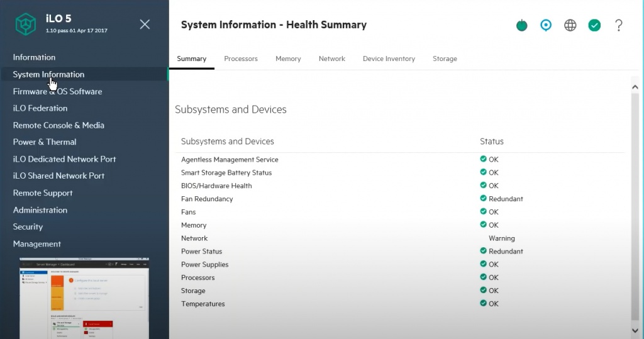Open the Security menu item
The width and height of the screenshot is (644, 339).
28,226
